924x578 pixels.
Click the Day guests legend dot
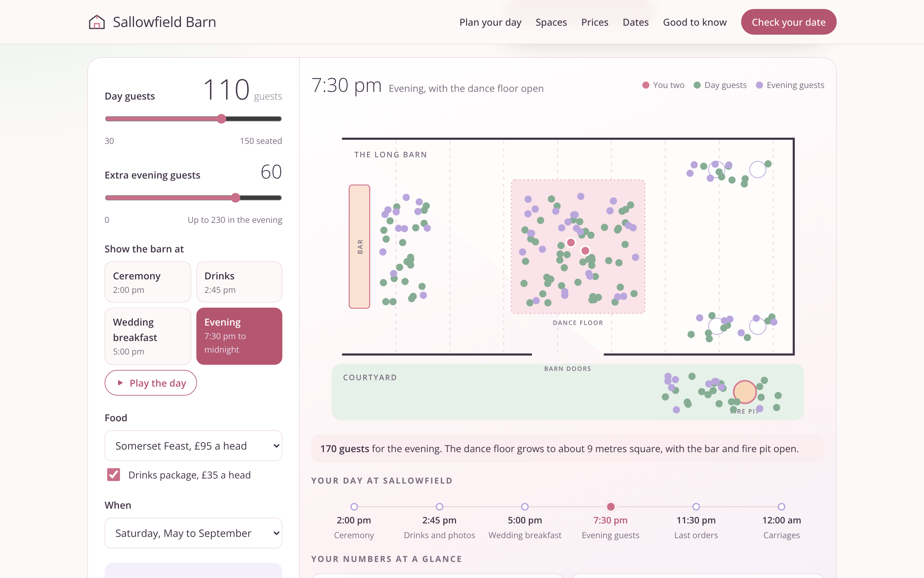click(697, 85)
